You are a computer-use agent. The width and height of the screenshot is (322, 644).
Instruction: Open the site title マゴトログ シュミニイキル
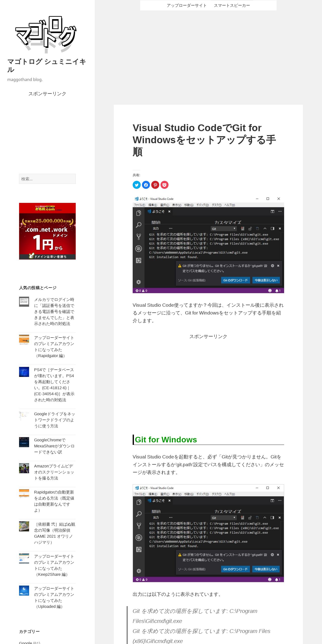point(47,65)
